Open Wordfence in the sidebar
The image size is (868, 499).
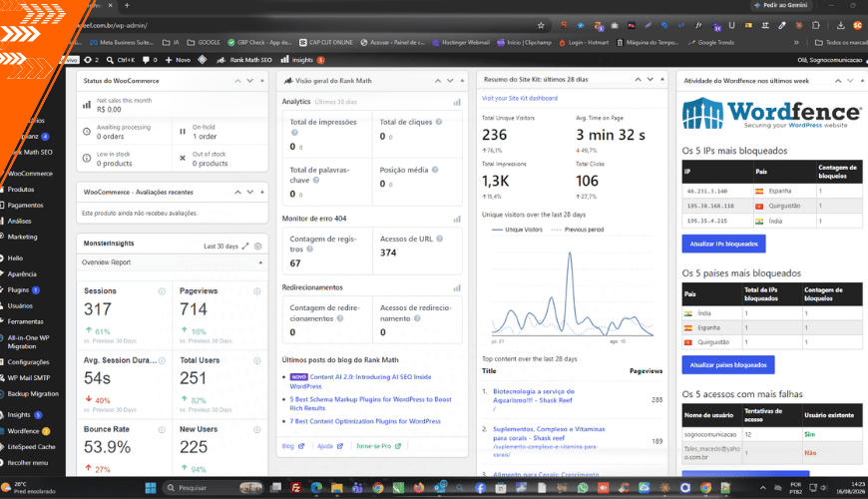23,431
